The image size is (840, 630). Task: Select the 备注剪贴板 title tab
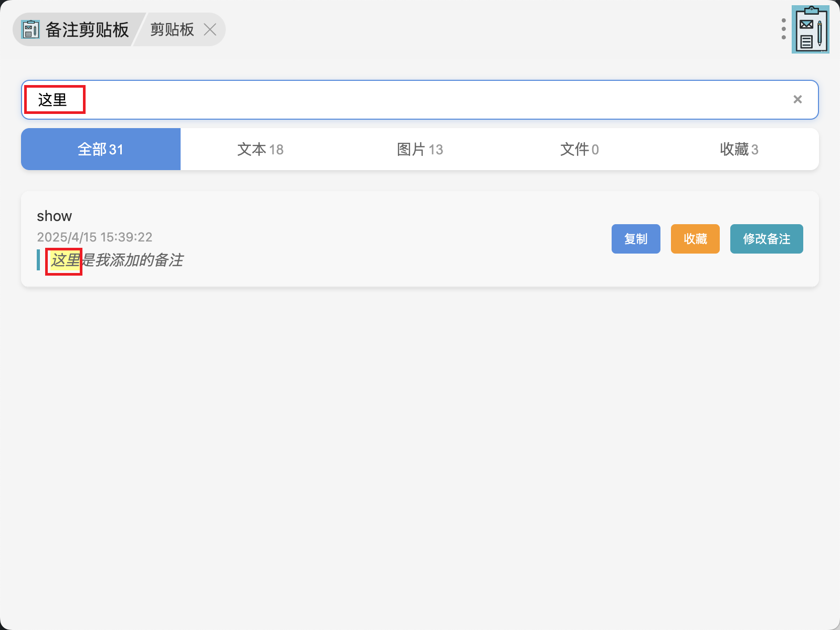87,29
